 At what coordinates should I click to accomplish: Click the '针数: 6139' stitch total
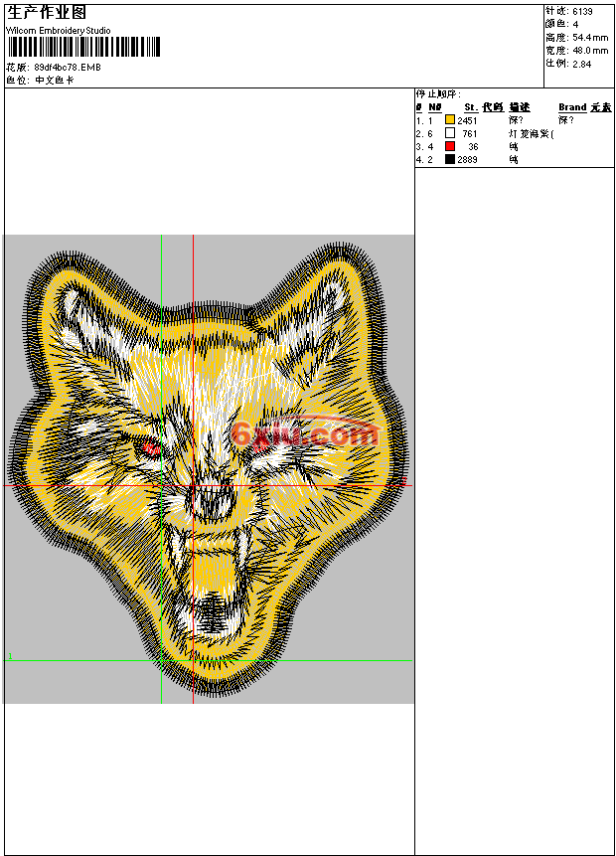(569, 11)
